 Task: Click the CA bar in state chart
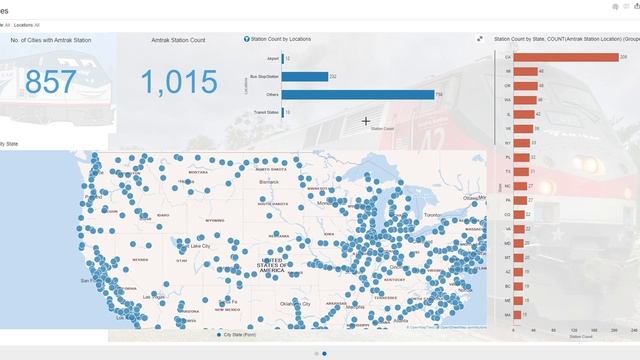coord(566,57)
